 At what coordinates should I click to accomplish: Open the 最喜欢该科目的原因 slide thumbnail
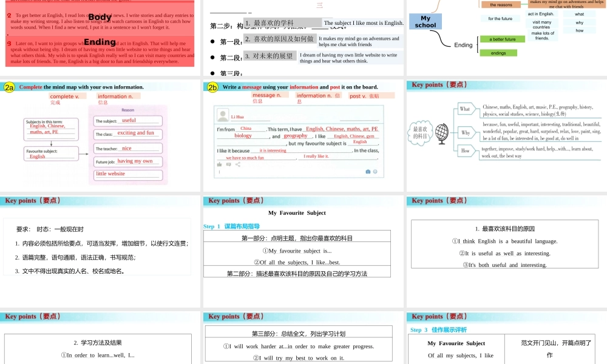[507, 251]
